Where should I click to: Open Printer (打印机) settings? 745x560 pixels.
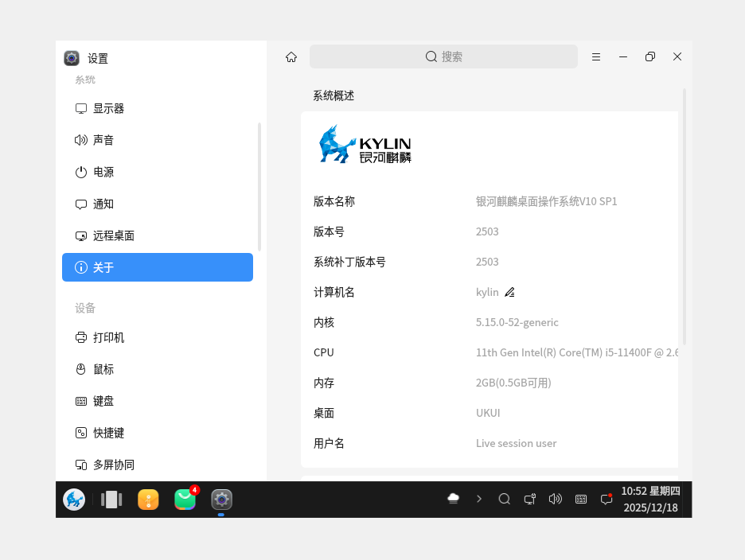click(158, 337)
